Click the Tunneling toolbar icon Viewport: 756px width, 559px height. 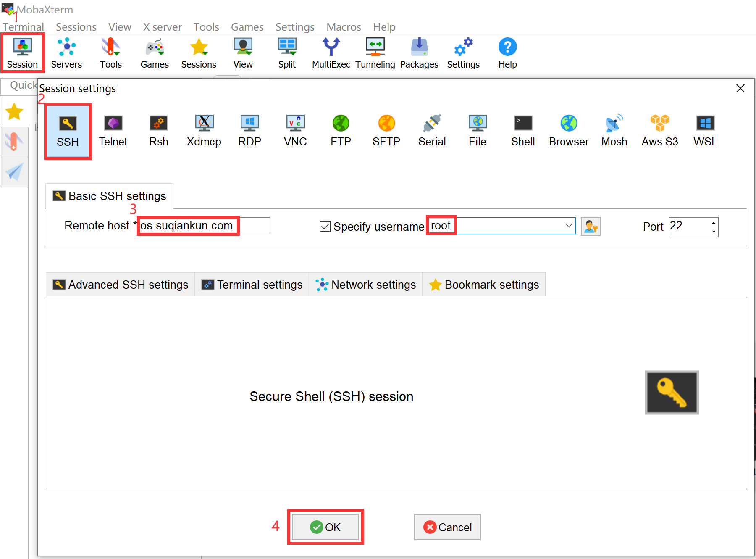pyautogui.click(x=375, y=53)
